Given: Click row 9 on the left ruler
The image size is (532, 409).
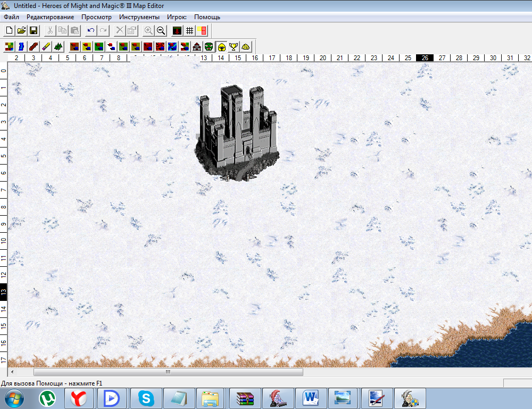Looking at the screenshot, I should tap(4, 224).
